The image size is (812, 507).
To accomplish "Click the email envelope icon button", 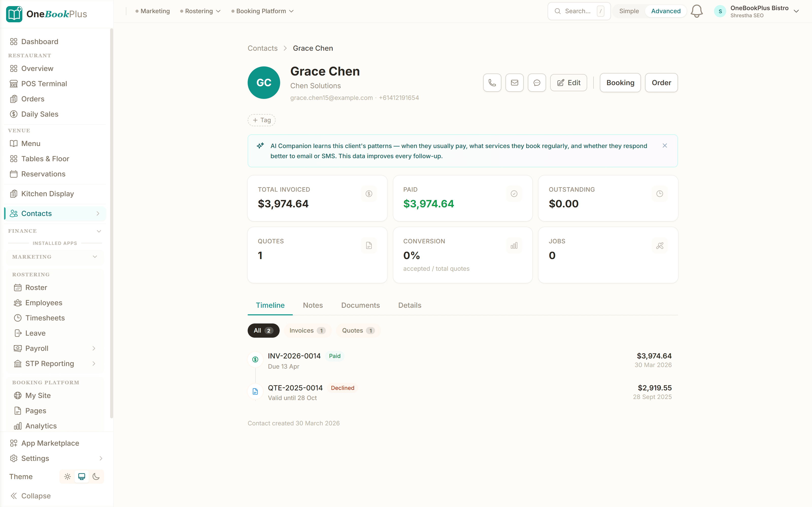I will (514, 83).
